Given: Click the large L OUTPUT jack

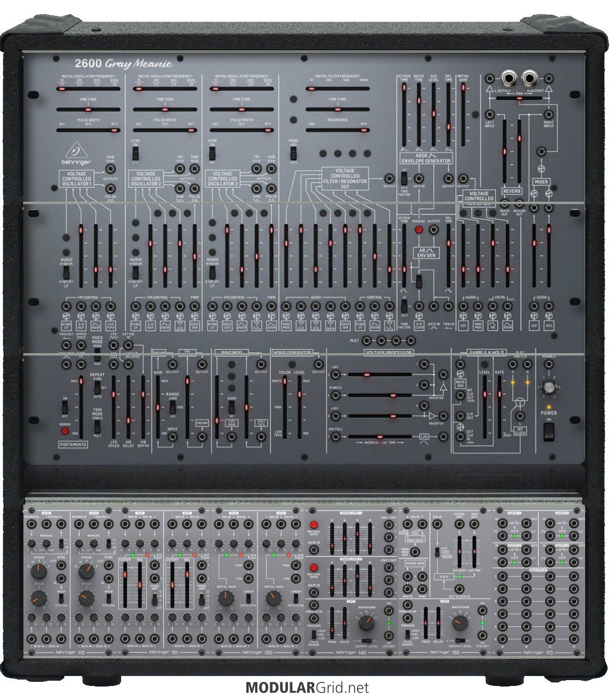Looking at the screenshot, I should click(508, 79).
